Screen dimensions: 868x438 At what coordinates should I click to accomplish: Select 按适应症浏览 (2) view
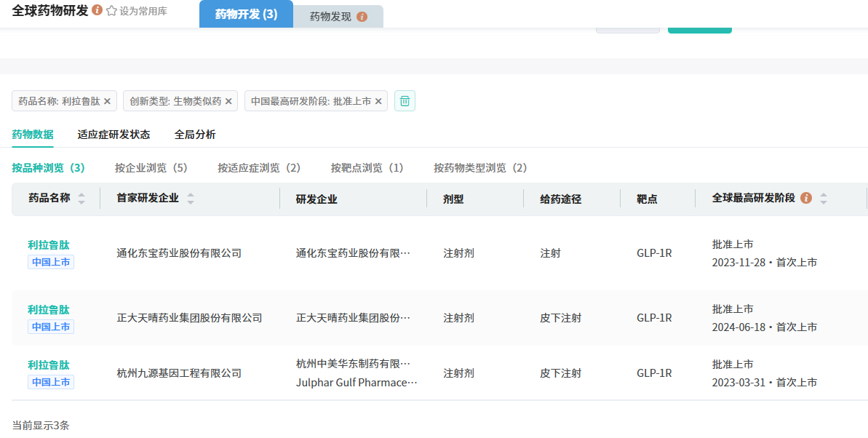(x=259, y=168)
